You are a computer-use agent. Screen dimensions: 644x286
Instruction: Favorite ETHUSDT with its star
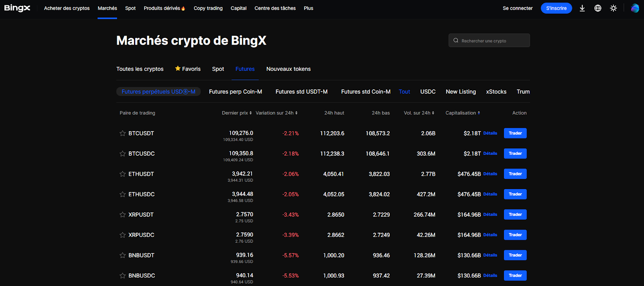(123, 174)
